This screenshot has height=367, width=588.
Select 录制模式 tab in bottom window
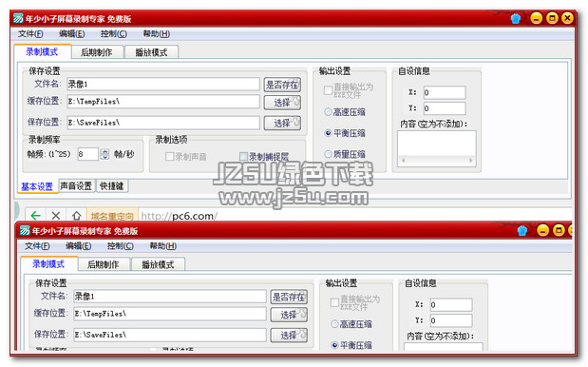pyautogui.click(x=48, y=264)
